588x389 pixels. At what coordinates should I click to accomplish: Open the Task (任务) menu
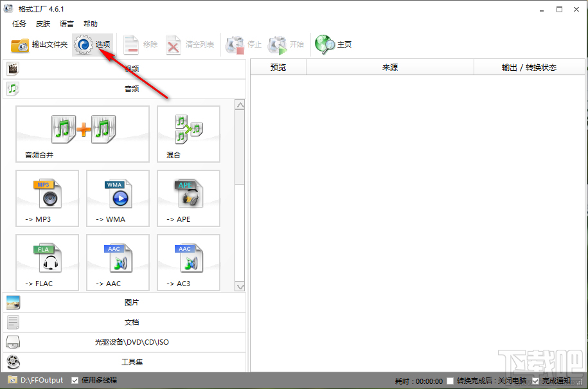(x=19, y=24)
